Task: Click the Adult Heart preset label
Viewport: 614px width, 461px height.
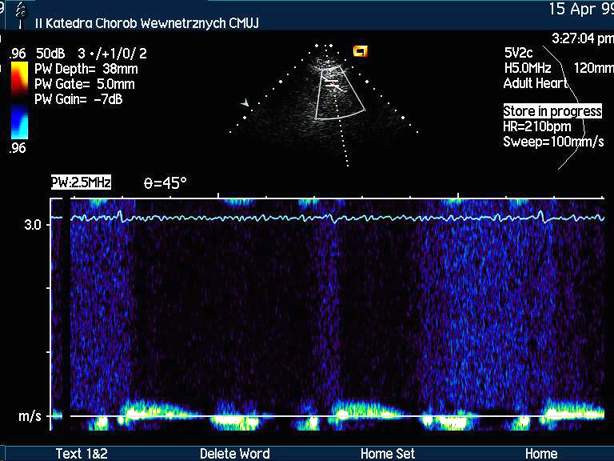Action: click(x=535, y=83)
